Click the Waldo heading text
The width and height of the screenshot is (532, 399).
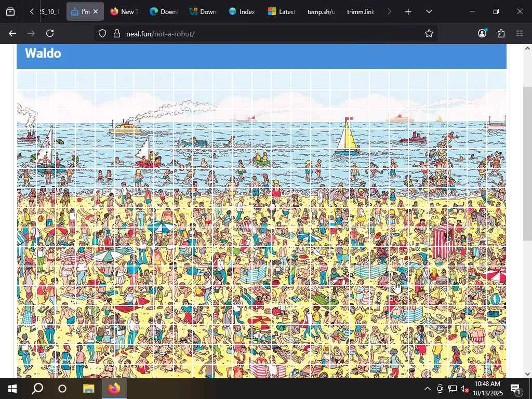43,54
